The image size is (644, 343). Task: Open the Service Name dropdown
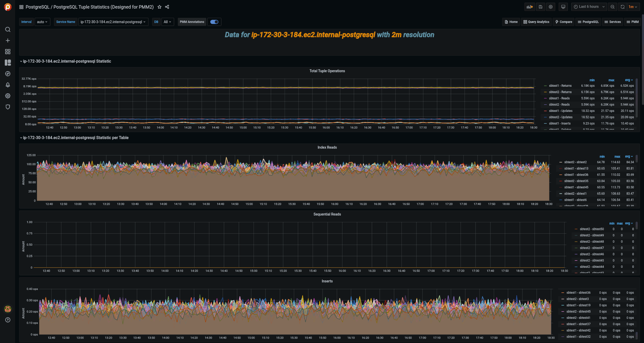tap(113, 22)
